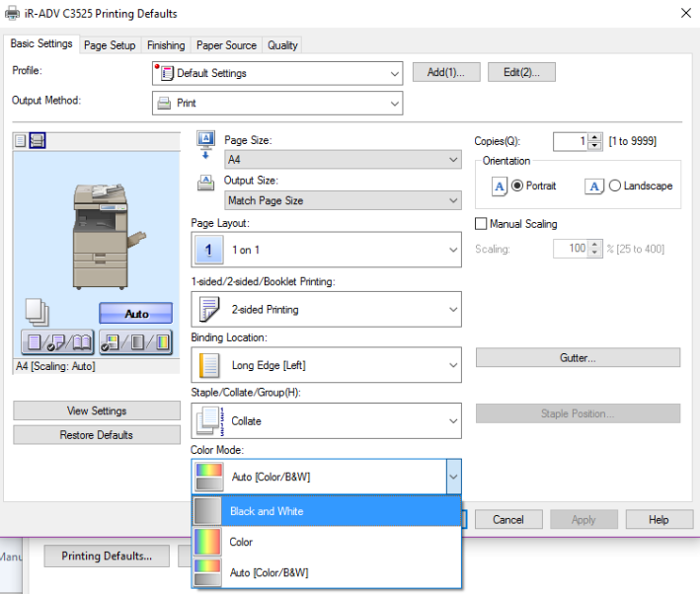
Task: Choose Black and White color mode
Action: pyautogui.click(x=327, y=511)
